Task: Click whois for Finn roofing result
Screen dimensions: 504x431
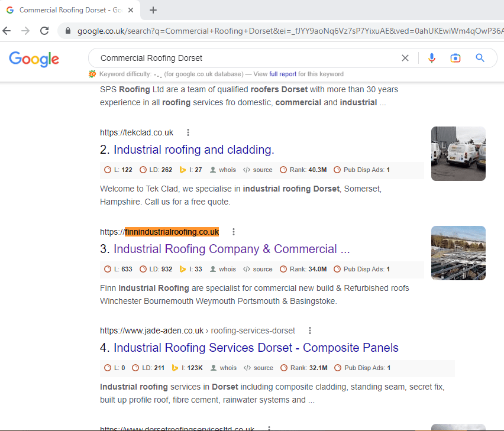Action: [x=223, y=269]
